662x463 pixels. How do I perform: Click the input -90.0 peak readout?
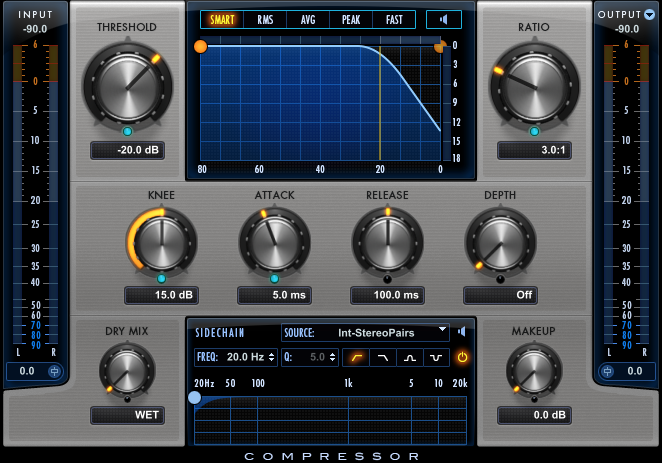click(35, 29)
